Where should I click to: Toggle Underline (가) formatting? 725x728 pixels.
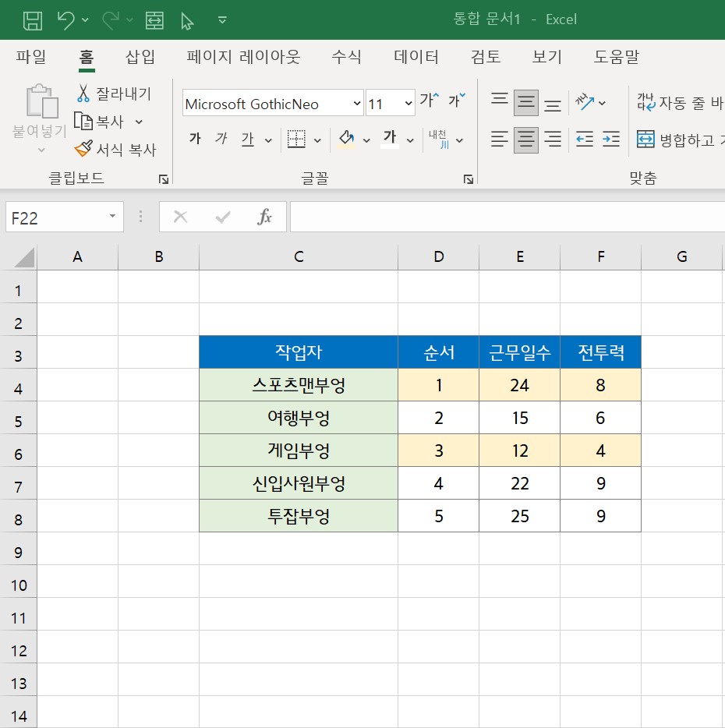click(248, 139)
